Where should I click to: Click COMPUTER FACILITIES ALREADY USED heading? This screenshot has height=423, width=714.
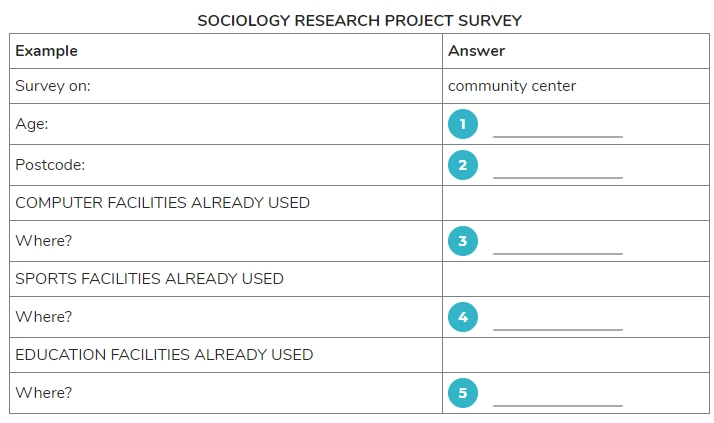point(163,203)
